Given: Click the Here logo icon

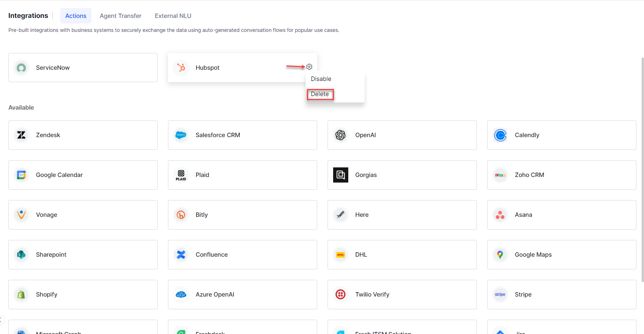Looking at the screenshot, I should coord(341,215).
